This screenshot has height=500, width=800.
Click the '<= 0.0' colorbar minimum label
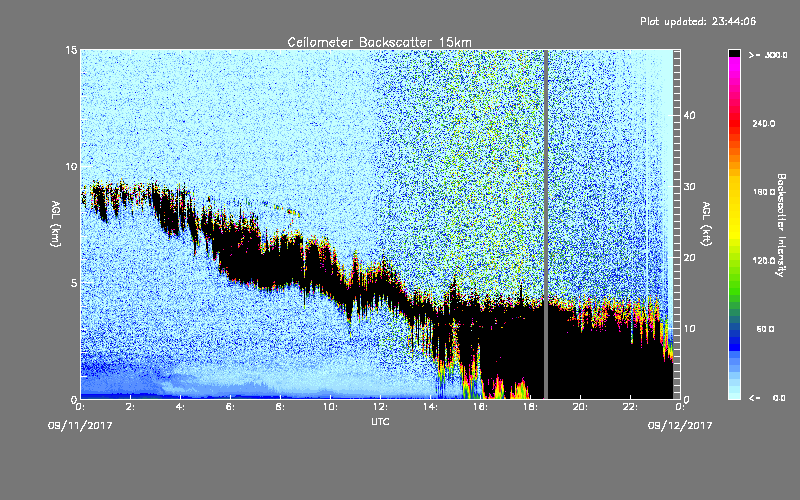(x=768, y=397)
